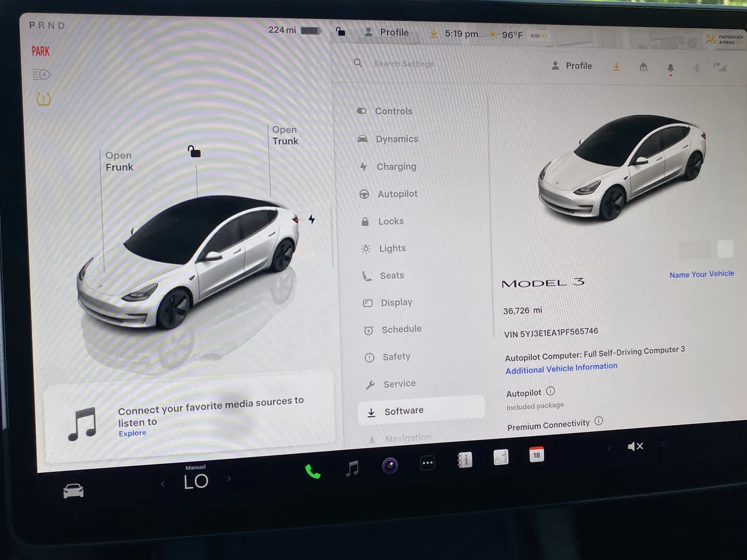Viewport: 747px width, 560px height.
Task: Toggle the lock icon in top status bar
Action: [341, 32]
